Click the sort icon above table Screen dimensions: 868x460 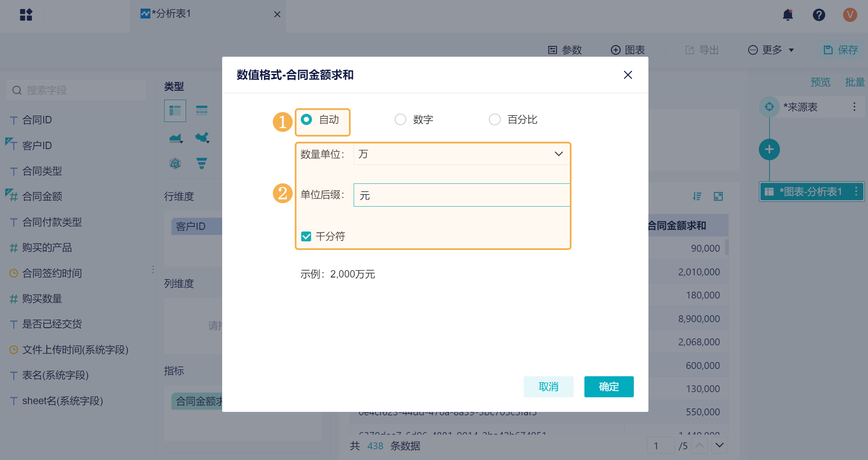697,196
